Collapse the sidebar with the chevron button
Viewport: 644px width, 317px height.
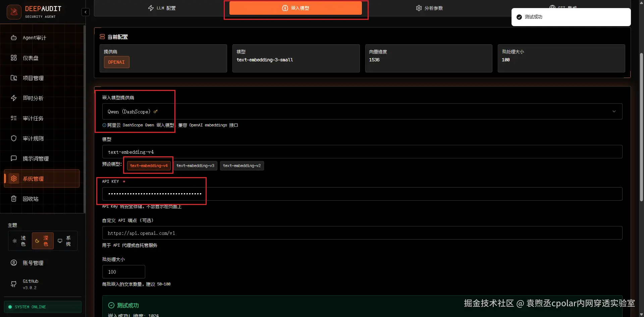click(86, 12)
